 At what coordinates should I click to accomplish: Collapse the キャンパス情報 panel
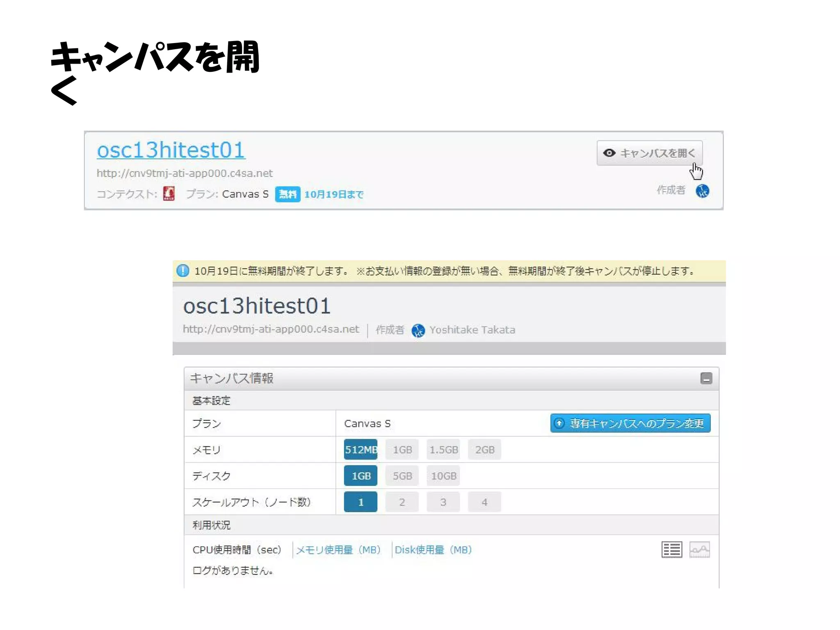click(x=706, y=378)
